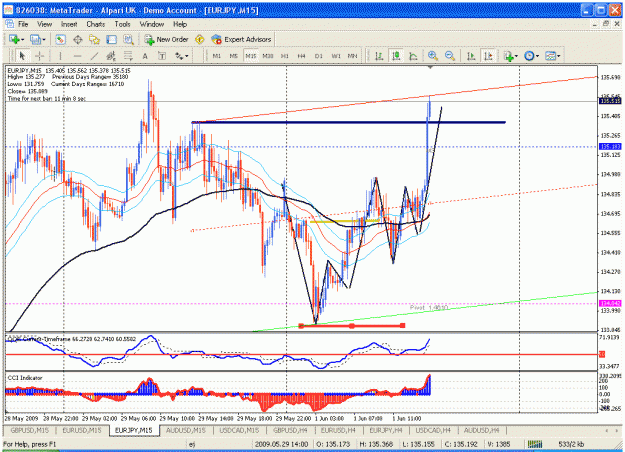
Task: Switch chart to H4 timeframe
Action: (x=301, y=56)
